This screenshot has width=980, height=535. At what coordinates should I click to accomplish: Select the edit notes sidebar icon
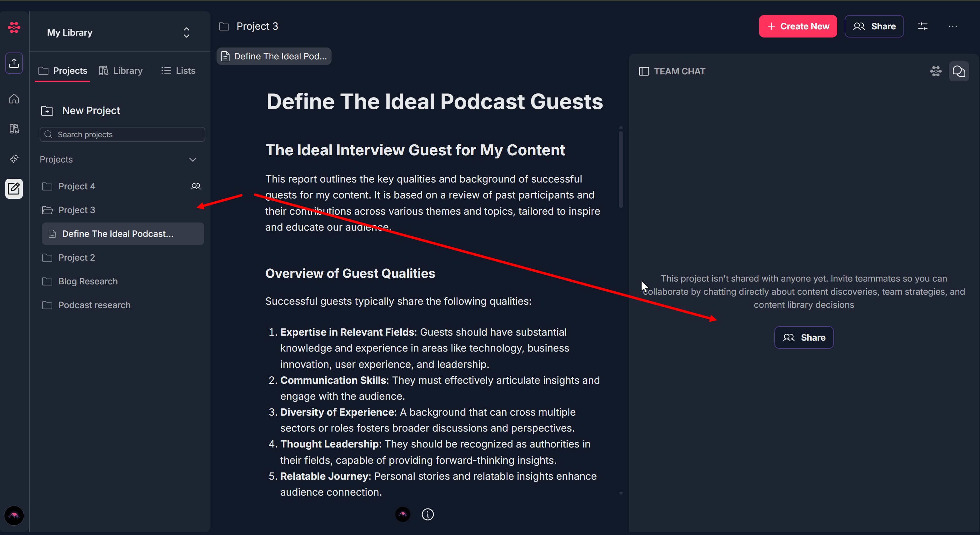tap(14, 189)
